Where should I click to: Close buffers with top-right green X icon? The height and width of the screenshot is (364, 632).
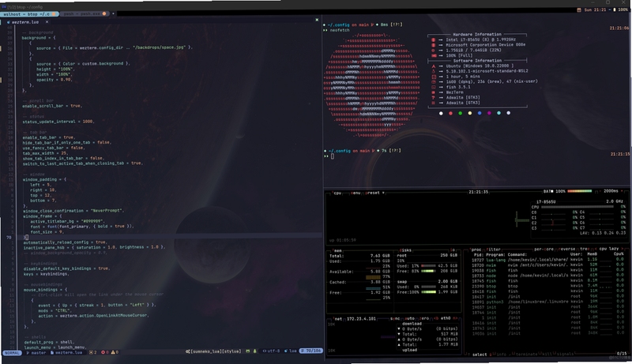click(x=317, y=19)
